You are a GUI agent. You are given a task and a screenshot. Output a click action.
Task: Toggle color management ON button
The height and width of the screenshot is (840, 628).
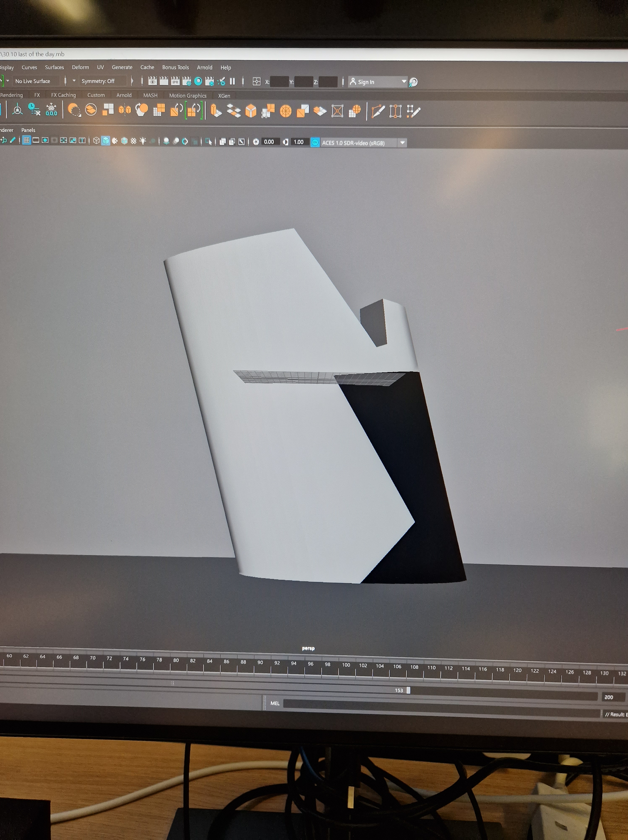click(315, 143)
